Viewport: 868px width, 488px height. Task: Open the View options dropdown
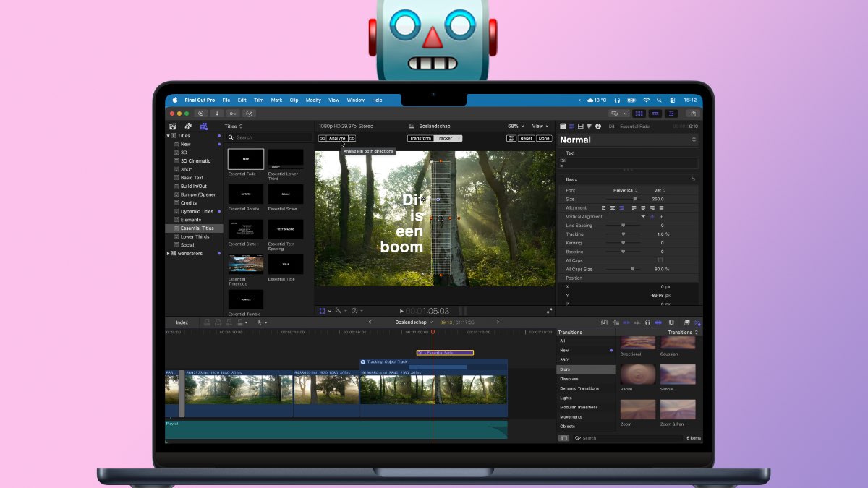[x=540, y=126]
